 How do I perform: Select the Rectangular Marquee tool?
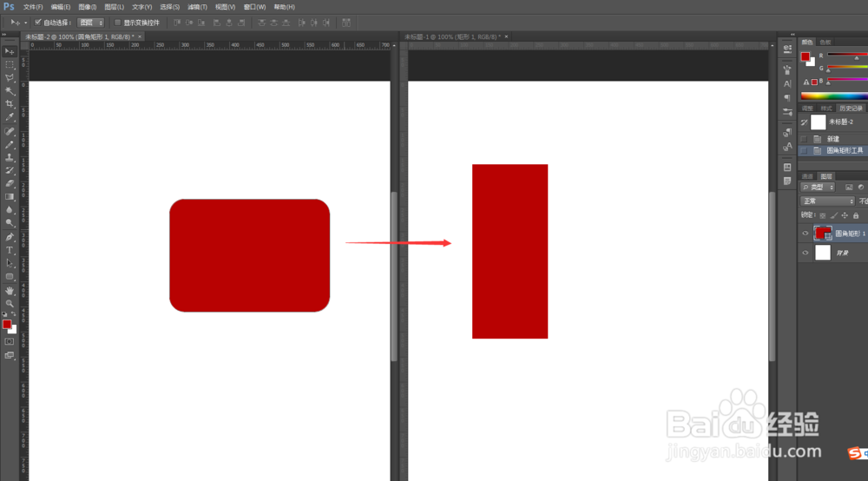10,65
